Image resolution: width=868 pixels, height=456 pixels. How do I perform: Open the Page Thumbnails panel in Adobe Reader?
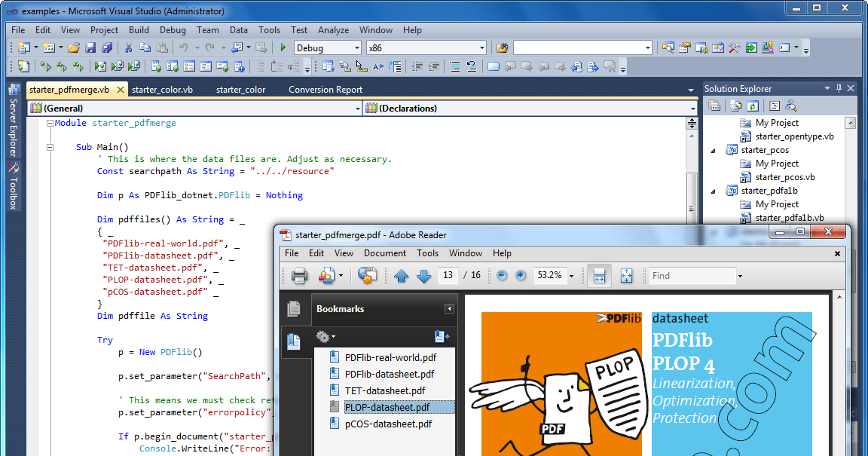pos(294,309)
